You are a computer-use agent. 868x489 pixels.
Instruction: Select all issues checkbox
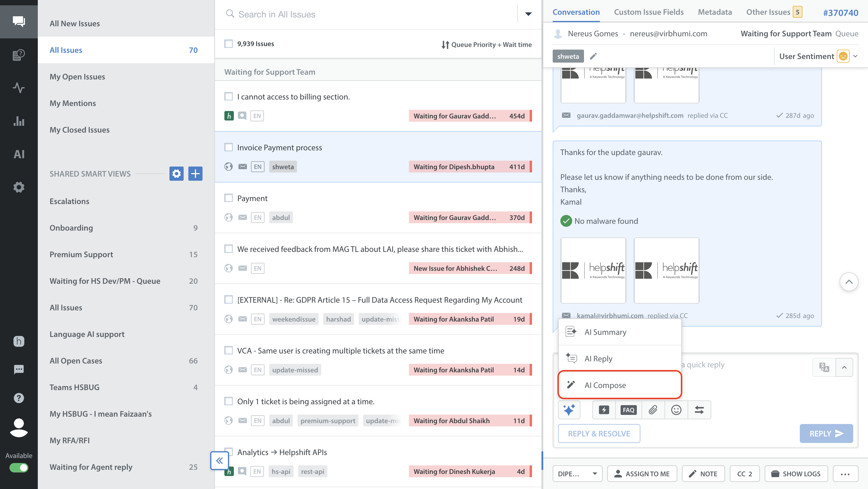[229, 44]
